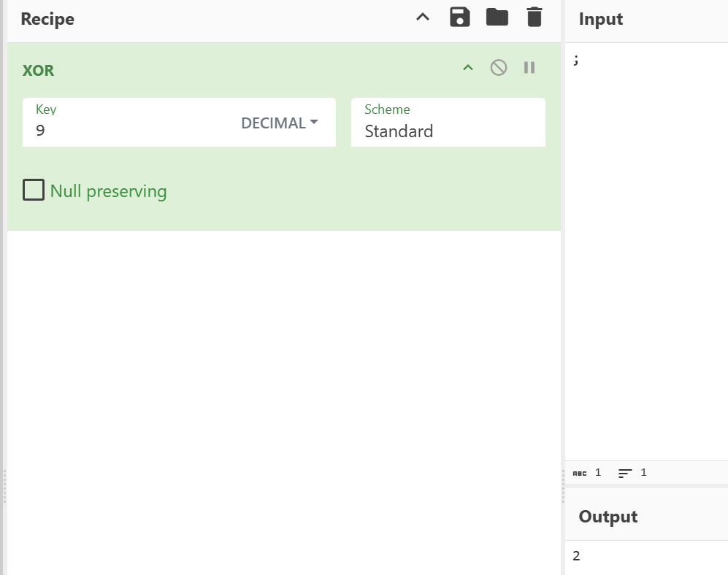
Task: Clear the recipe with the trash icon
Action: [x=534, y=18]
